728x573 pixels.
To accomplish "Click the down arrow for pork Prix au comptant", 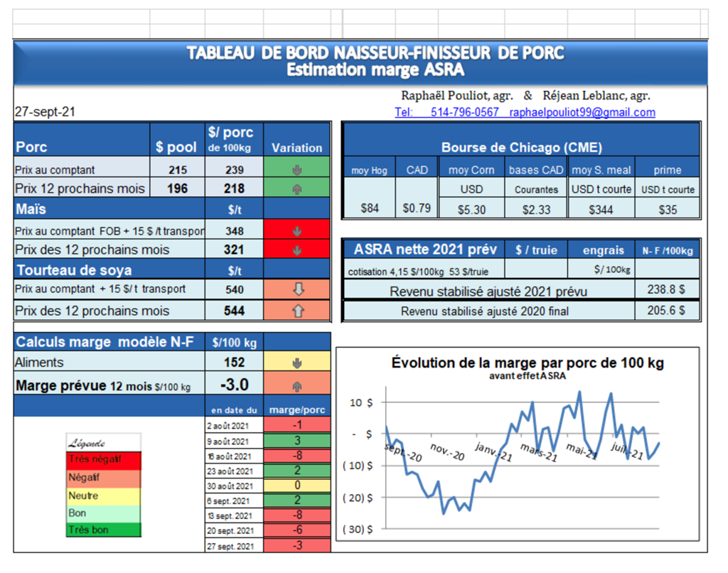I will (x=296, y=170).
